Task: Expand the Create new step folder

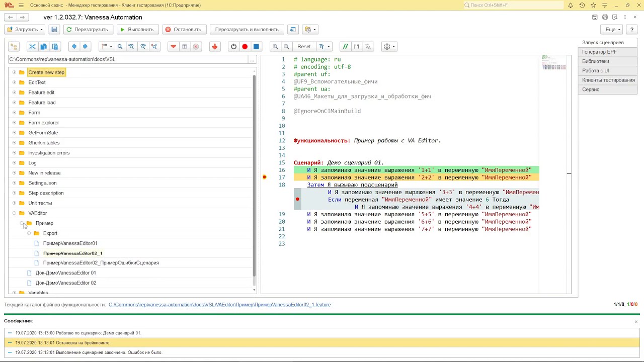Action: [14, 72]
